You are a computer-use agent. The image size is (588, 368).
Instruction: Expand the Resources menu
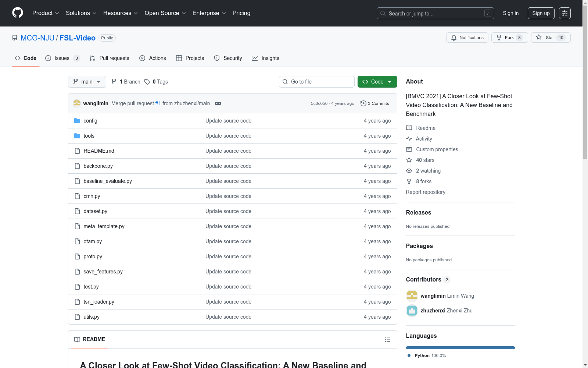(x=121, y=13)
